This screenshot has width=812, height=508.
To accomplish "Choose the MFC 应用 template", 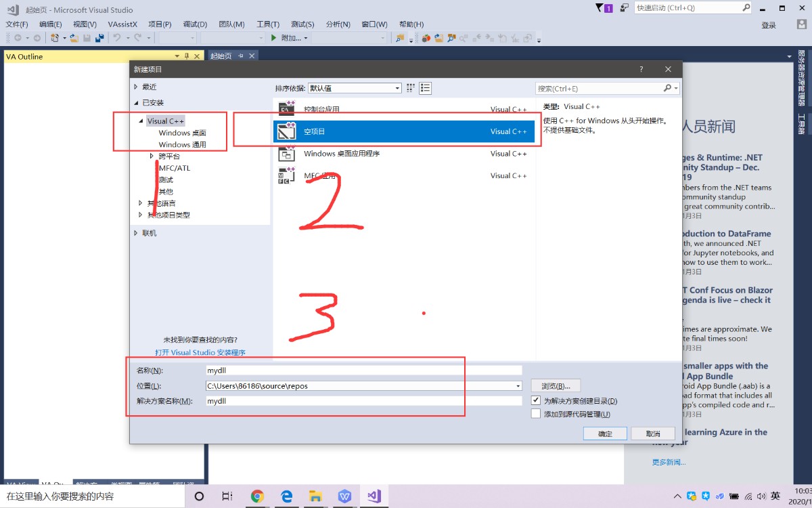I will (x=403, y=175).
